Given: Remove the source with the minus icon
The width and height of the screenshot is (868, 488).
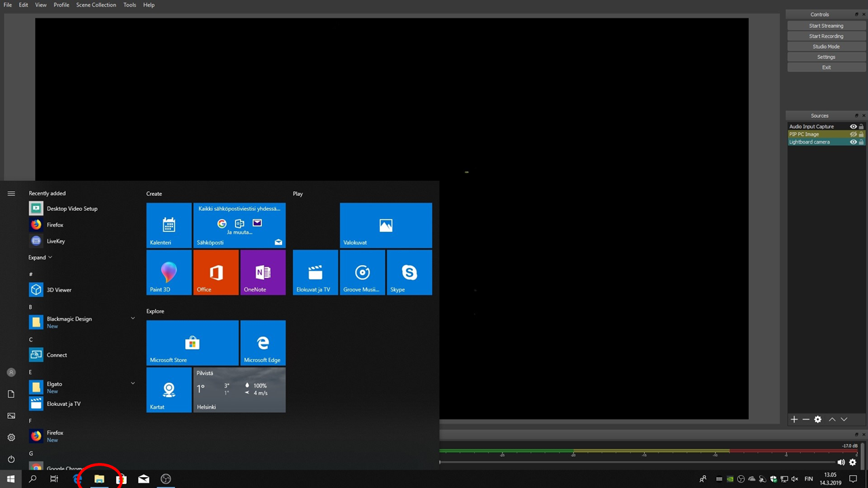Looking at the screenshot, I should (806, 420).
